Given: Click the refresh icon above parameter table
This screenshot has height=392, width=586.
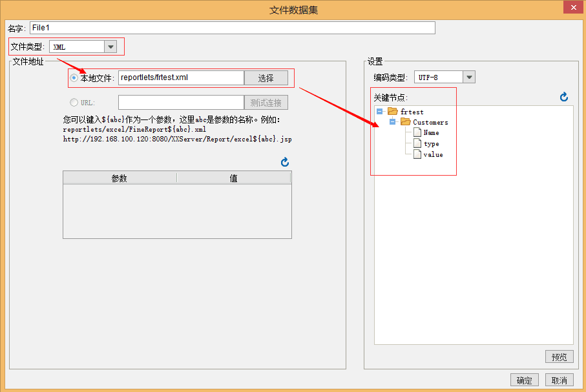Looking at the screenshot, I should pos(285,162).
